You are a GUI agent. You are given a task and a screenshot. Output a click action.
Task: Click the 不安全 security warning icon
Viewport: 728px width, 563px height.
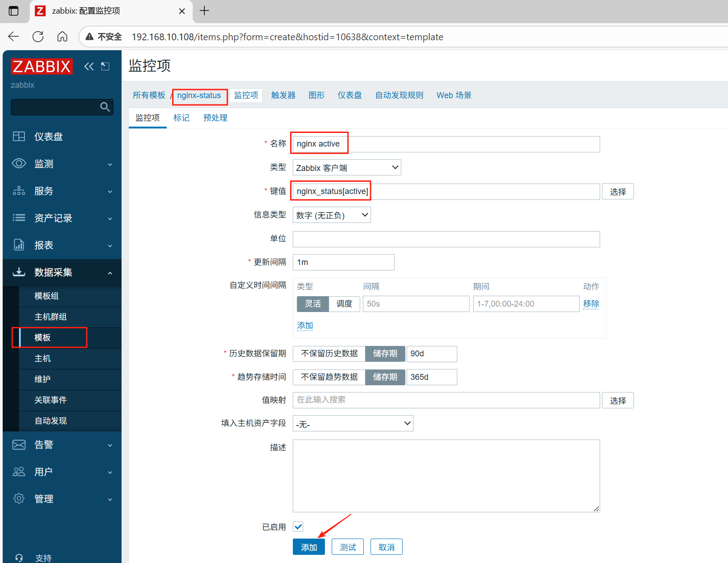(x=90, y=37)
